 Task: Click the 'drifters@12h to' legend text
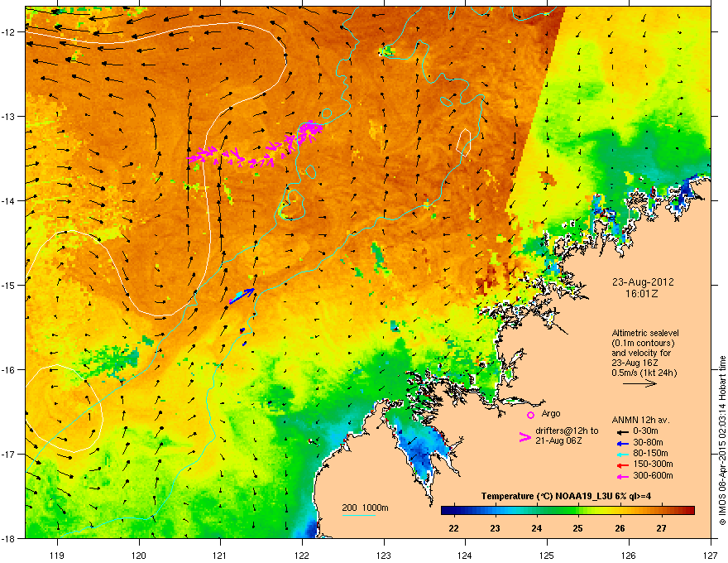click(x=567, y=431)
